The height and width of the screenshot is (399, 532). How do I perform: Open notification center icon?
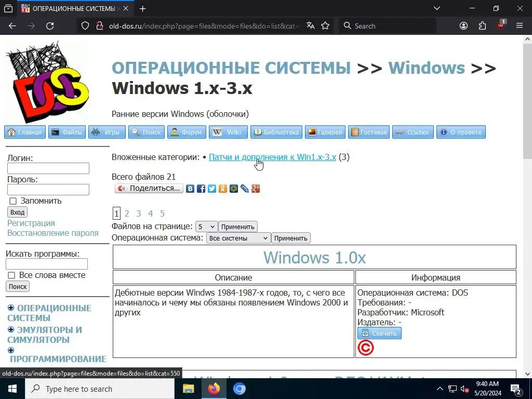coord(516,389)
